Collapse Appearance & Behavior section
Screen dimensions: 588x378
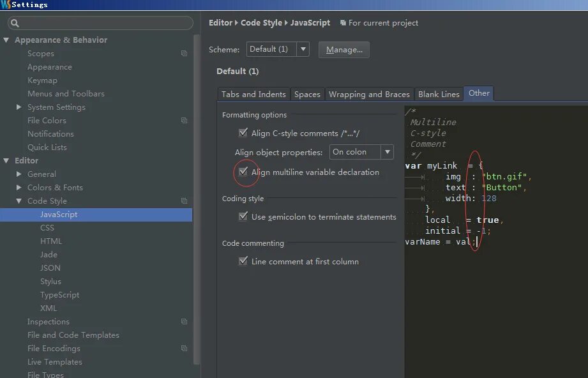(6, 40)
